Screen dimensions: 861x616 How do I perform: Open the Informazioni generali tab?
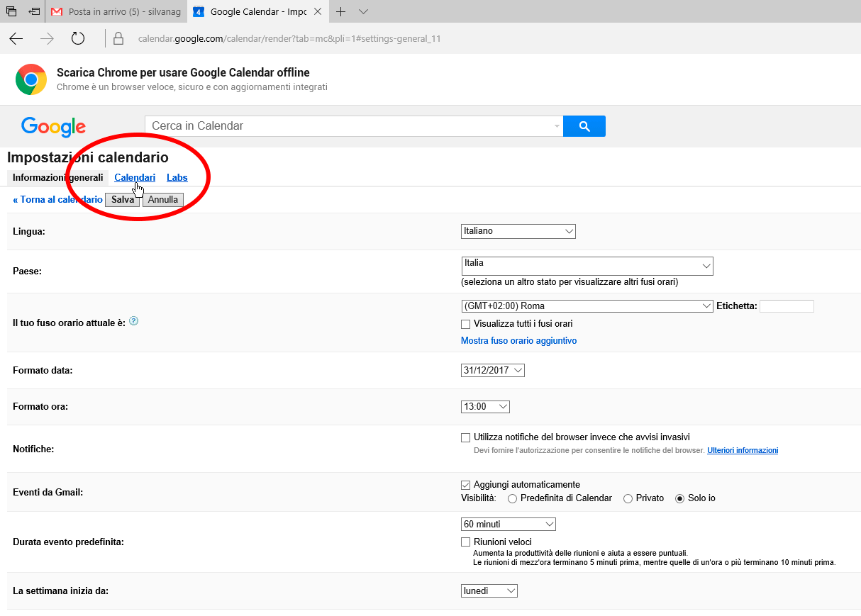[57, 178]
